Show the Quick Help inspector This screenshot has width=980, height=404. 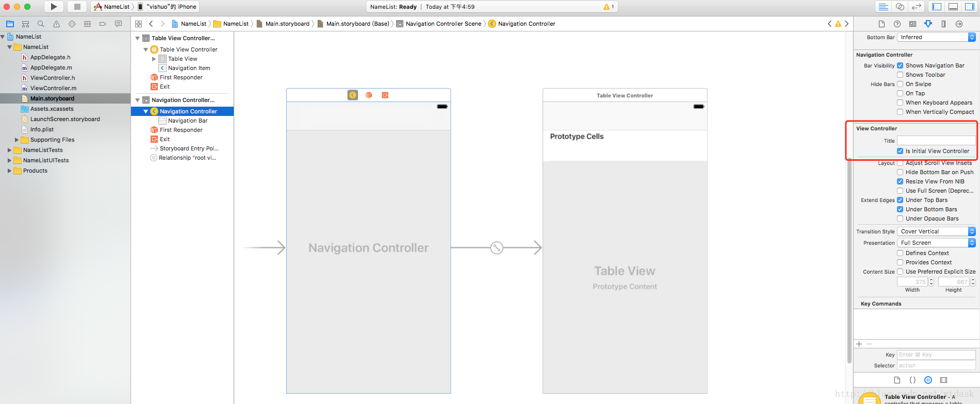(897, 24)
